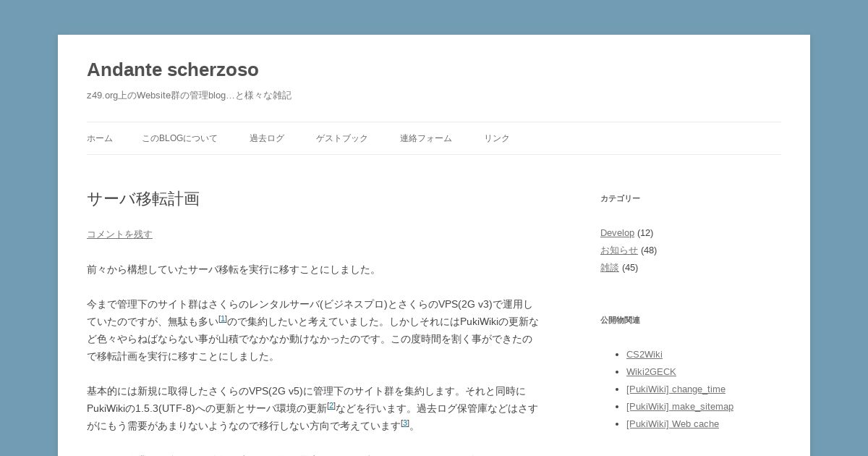This screenshot has height=456, width=868.
Task: Open 過去ログ menu item
Action: (267, 138)
